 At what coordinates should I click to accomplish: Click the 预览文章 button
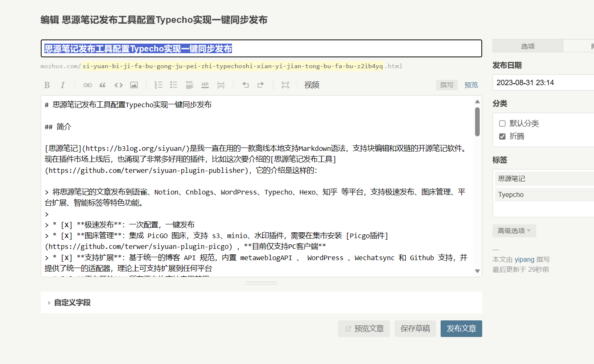[364, 329]
